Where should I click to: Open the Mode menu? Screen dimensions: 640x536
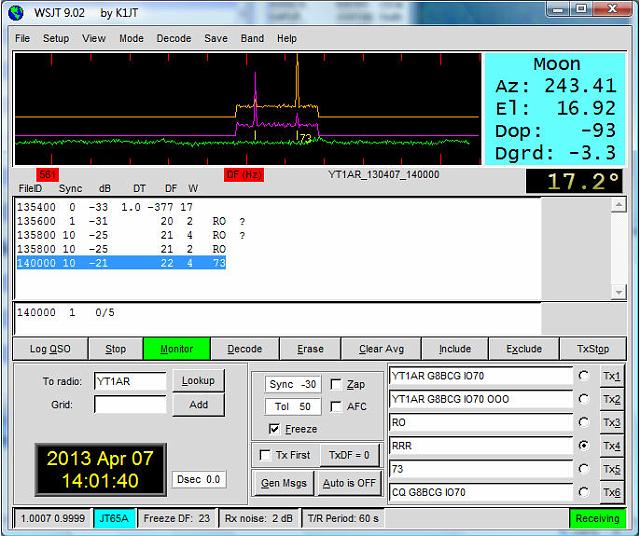tap(131, 38)
